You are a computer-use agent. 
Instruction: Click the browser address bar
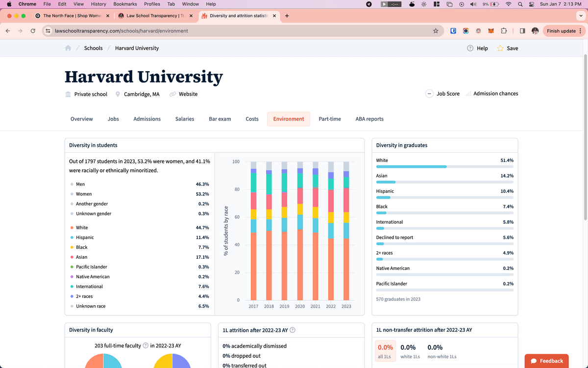[x=196, y=30]
